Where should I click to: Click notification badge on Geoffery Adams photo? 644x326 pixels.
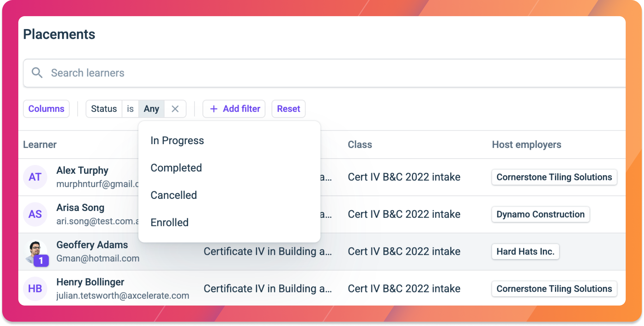tap(41, 261)
